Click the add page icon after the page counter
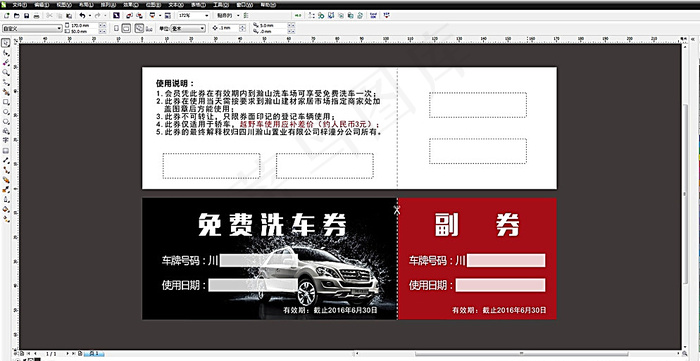The image size is (700, 361). tap(80, 353)
